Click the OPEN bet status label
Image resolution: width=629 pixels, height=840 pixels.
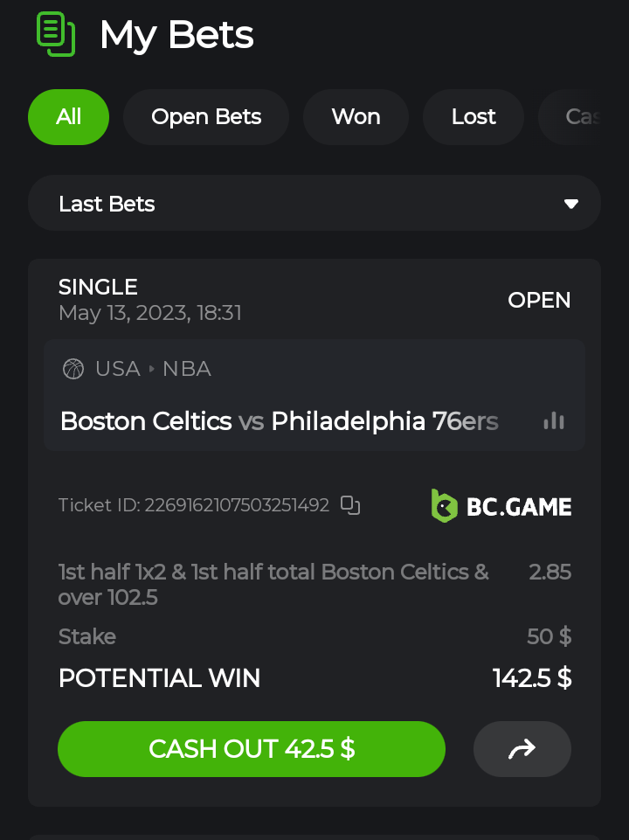point(539,300)
